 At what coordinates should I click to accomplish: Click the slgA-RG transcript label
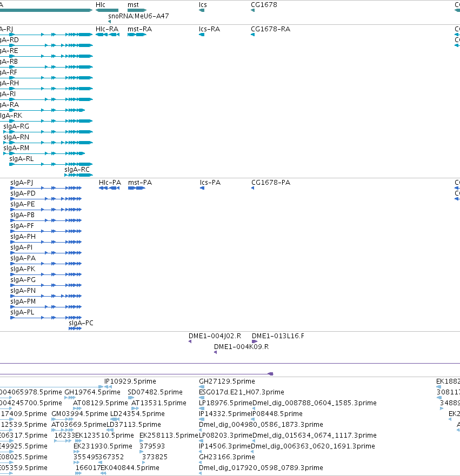pyautogui.click(x=16, y=126)
